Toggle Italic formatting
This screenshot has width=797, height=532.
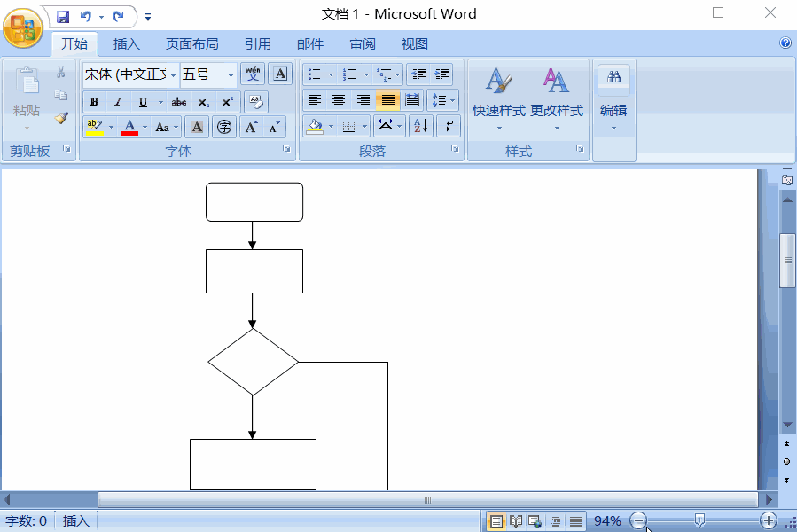[118, 102]
